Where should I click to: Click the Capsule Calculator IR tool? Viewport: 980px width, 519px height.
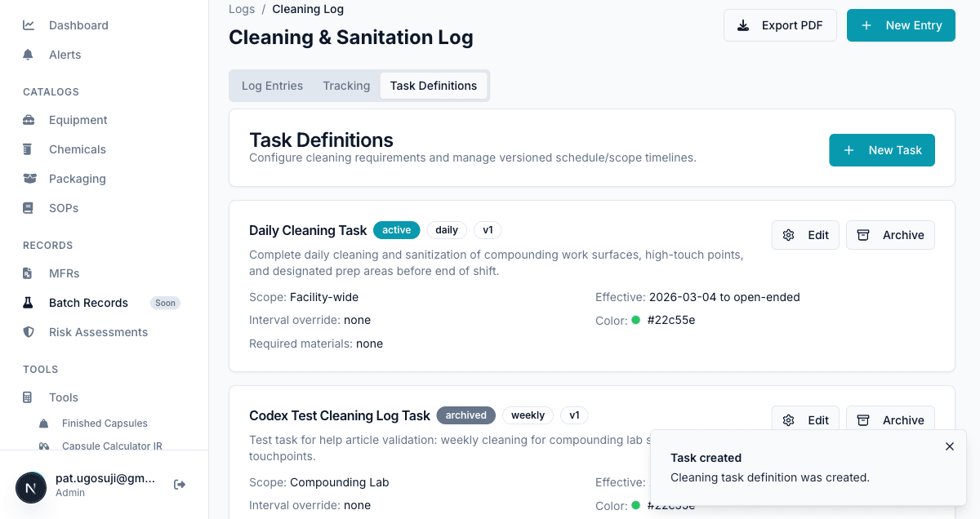tap(45, 446)
